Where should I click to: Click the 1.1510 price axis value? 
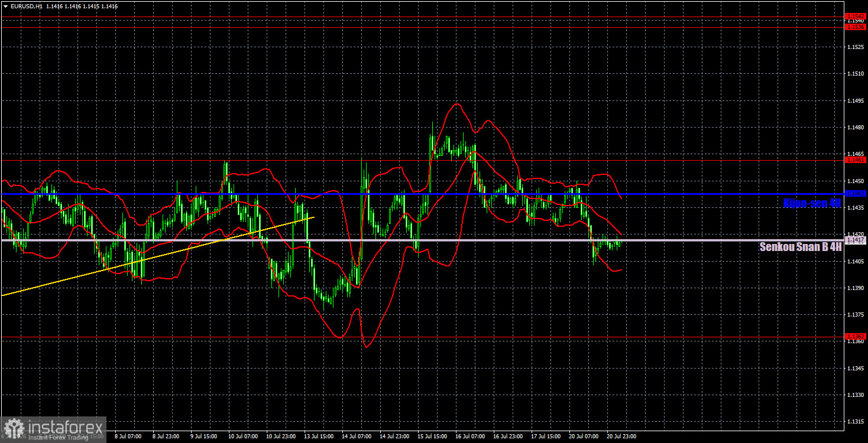(x=855, y=74)
